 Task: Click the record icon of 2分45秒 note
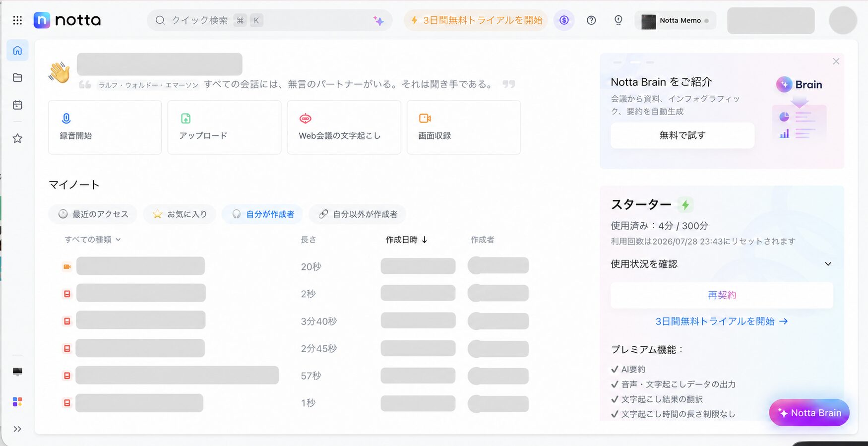[67, 349]
